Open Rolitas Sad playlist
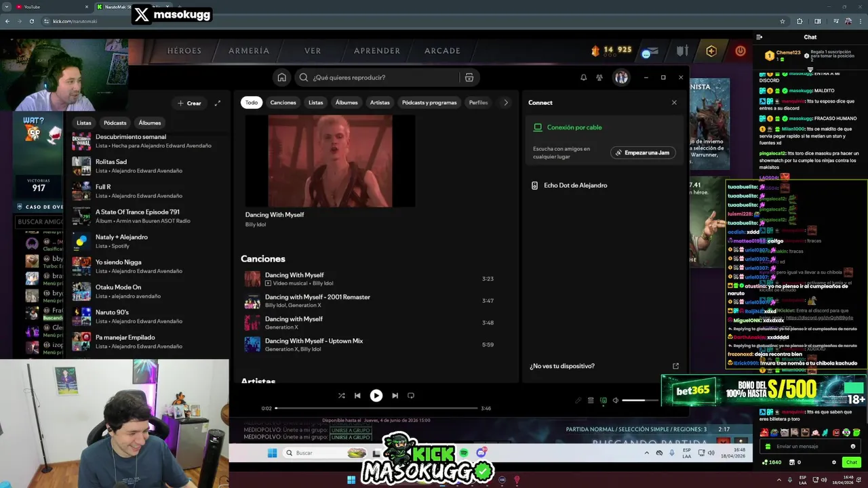 tap(148, 166)
